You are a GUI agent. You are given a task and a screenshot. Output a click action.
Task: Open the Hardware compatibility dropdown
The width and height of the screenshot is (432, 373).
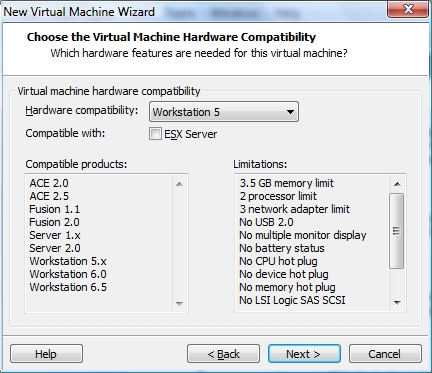224,112
